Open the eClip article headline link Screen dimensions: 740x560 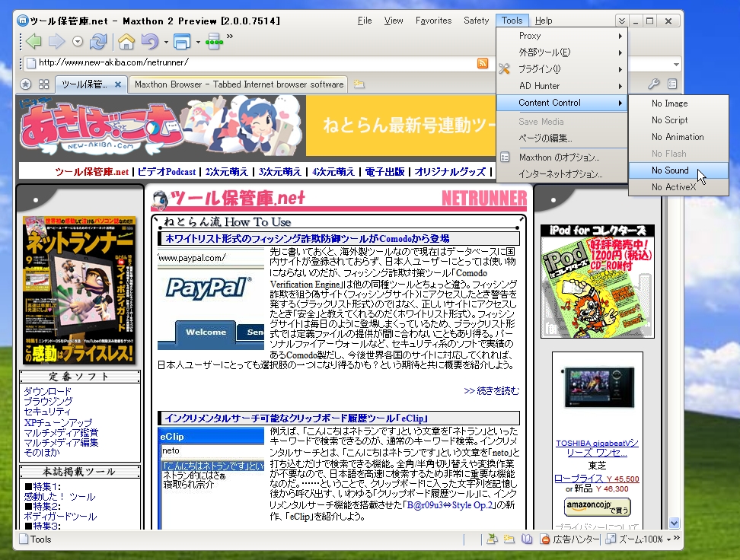point(296,418)
